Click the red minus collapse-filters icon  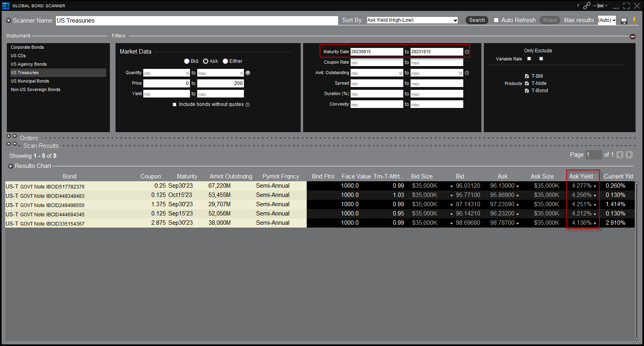(633, 37)
